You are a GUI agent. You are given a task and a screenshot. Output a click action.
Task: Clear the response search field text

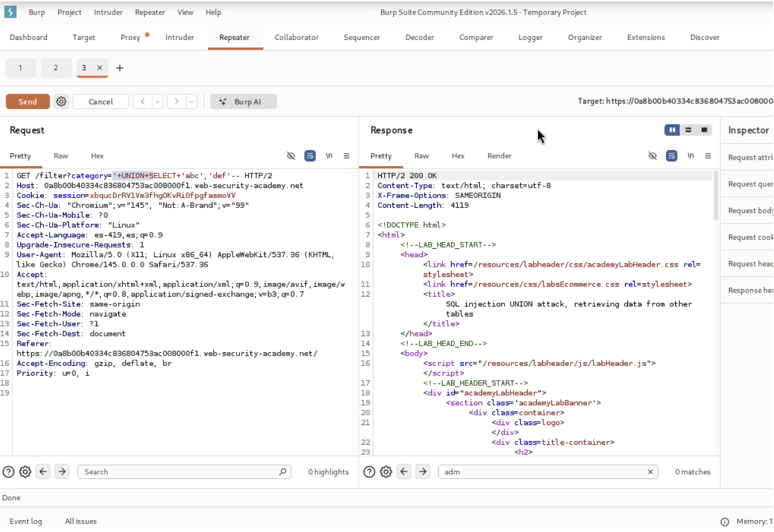point(650,472)
